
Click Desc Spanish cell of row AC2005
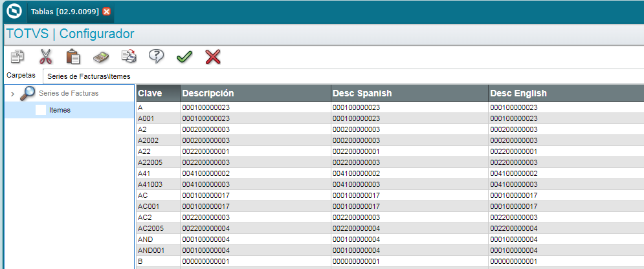(410, 228)
